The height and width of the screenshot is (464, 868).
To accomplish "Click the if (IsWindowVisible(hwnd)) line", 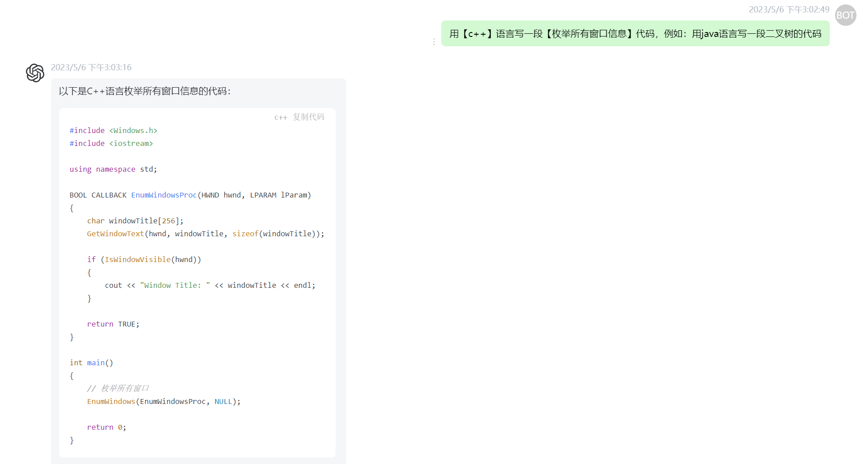I will (144, 259).
